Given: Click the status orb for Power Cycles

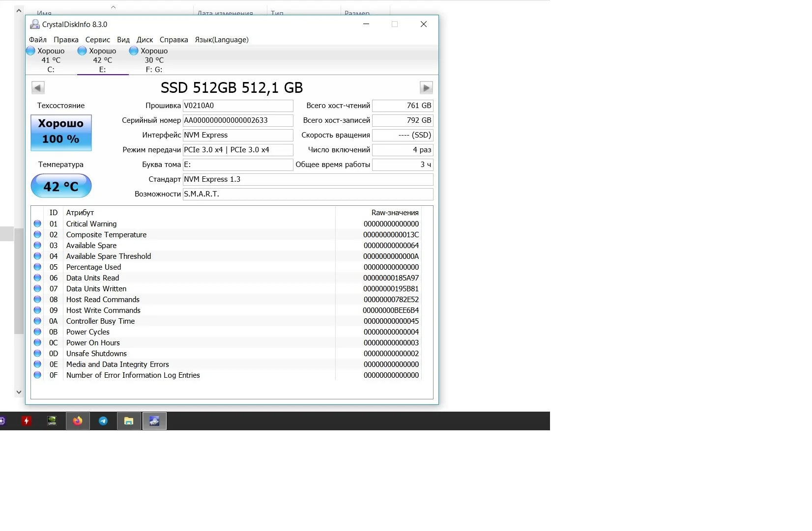Looking at the screenshot, I should point(37,332).
